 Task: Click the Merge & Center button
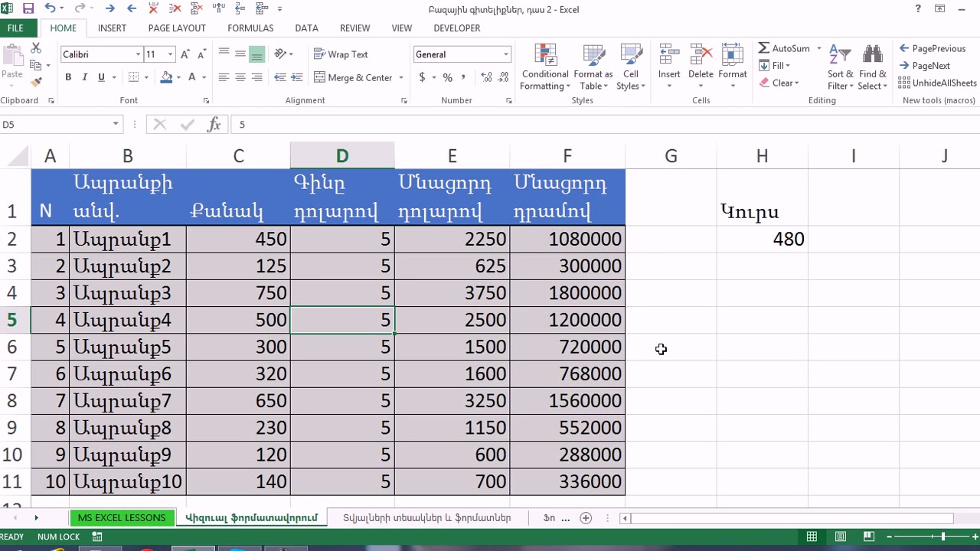pos(353,78)
